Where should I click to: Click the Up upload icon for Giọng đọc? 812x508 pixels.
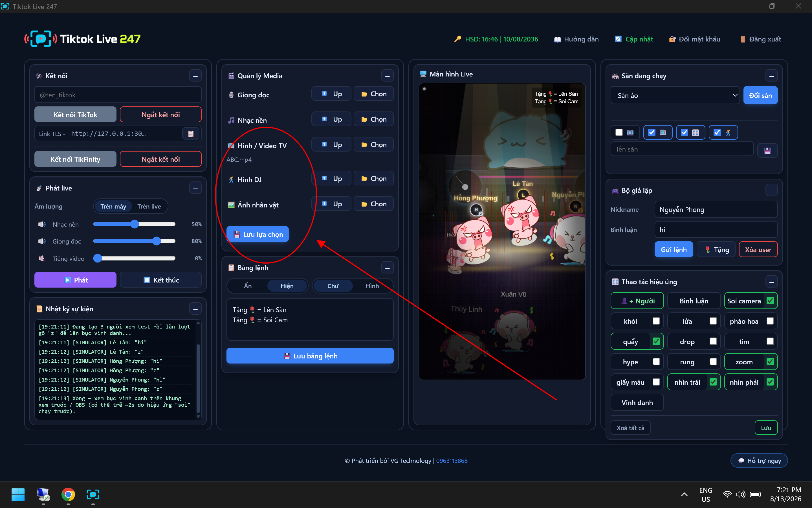(324, 94)
